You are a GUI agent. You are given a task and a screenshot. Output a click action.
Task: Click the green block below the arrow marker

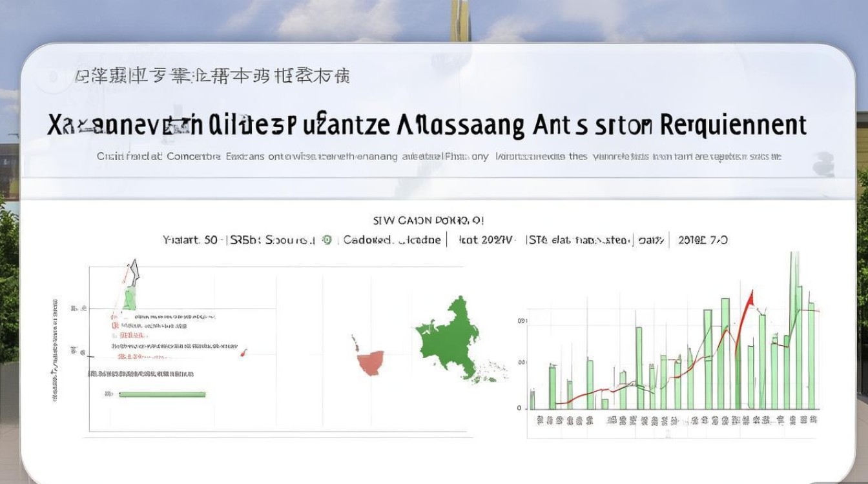tap(129, 299)
